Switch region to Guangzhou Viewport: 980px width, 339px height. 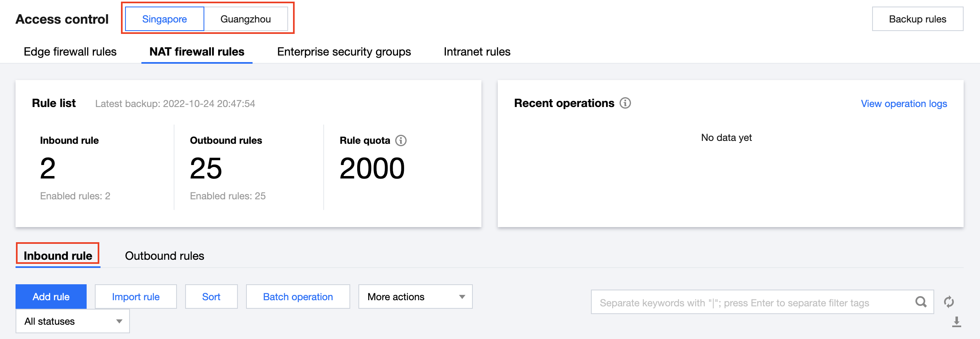click(x=246, y=19)
